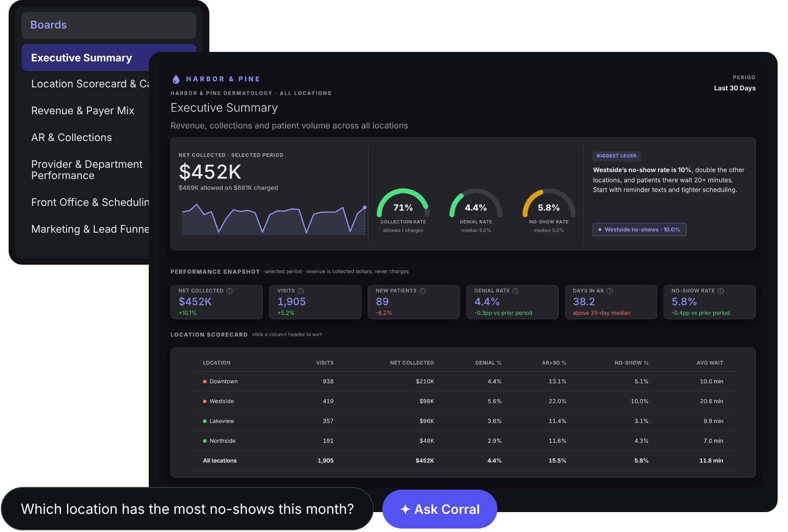Click the Ask Corral button

pos(440,509)
